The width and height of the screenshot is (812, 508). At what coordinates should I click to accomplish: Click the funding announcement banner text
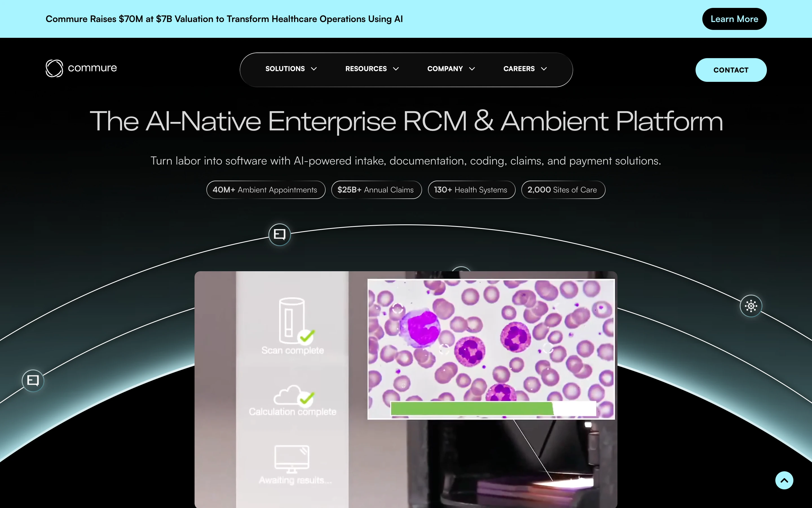[224, 19]
